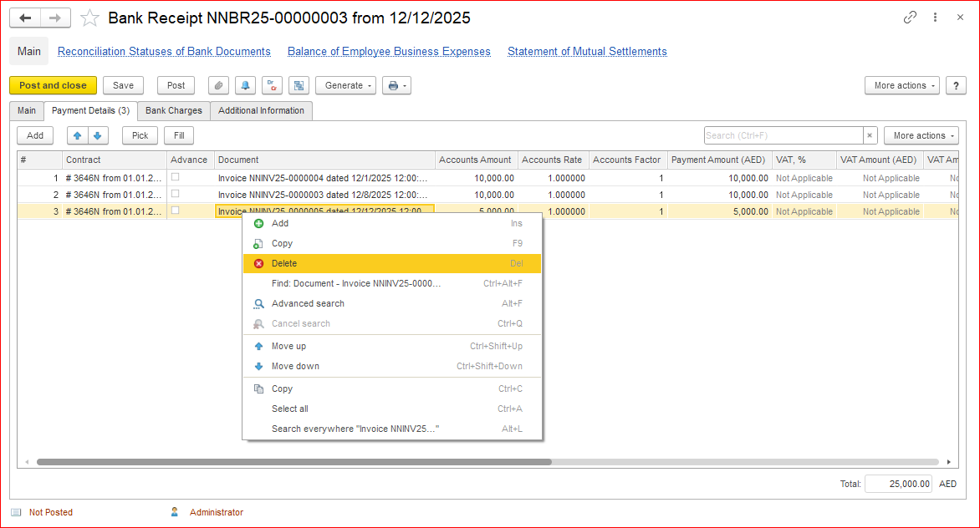The width and height of the screenshot is (980, 528).
Task: Open the Bank Charges tab
Action: coord(174,110)
